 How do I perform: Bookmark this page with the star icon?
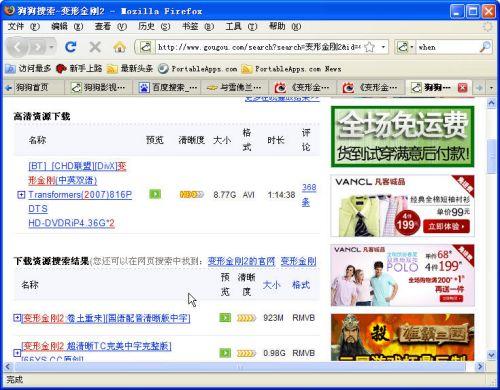click(369, 47)
